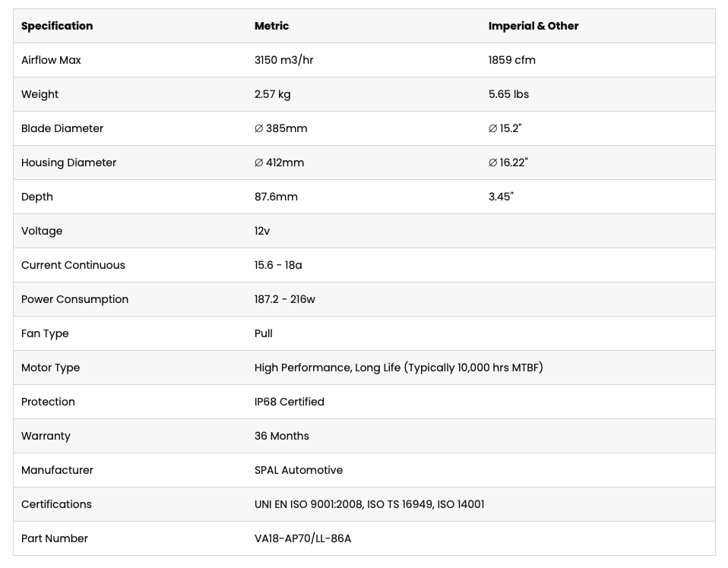The height and width of the screenshot is (568, 728).
Task: Click the 1859 cfm airflow value
Action: [511, 60]
